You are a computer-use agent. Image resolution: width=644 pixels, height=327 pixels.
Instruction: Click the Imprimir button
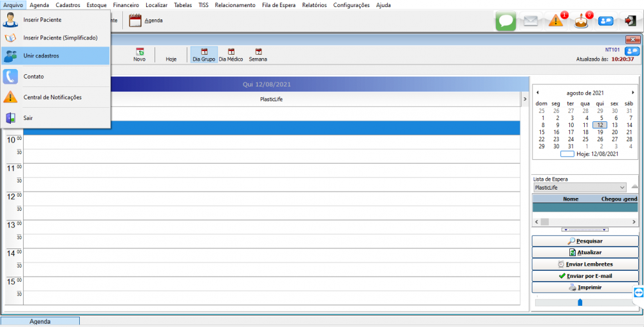(585, 288)
